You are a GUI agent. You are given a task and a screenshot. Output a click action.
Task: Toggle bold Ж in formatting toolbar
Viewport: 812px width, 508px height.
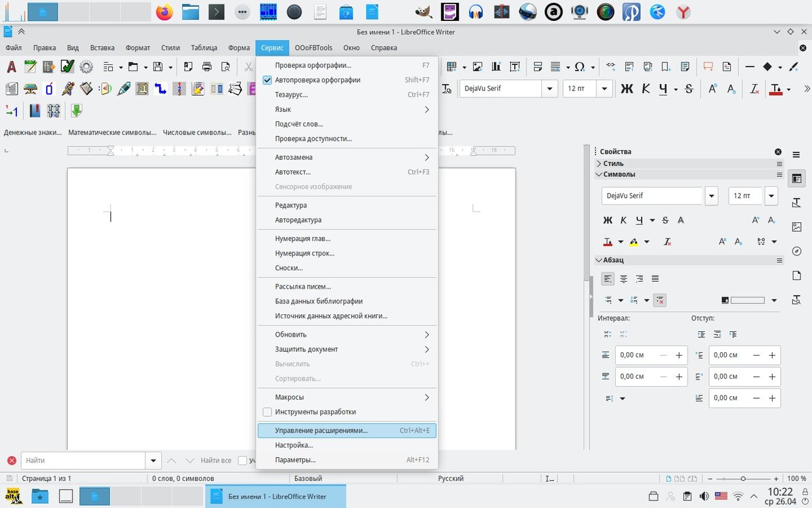[x=627, y=89]
